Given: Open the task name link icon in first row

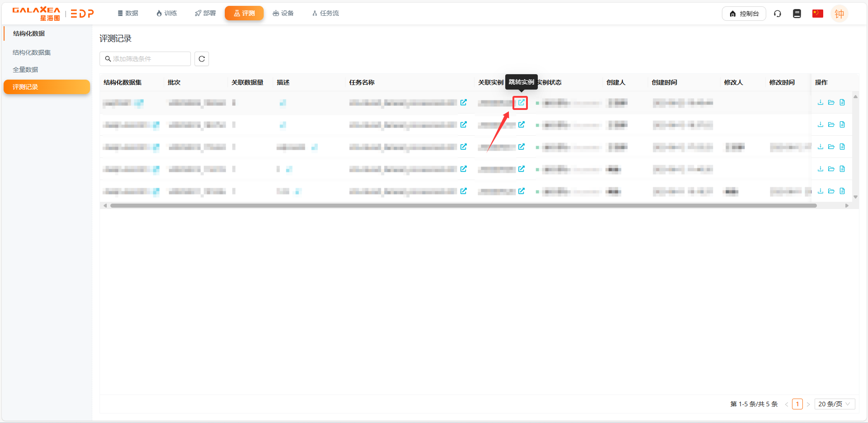Looking at the screenshot, I should point(463,103).
